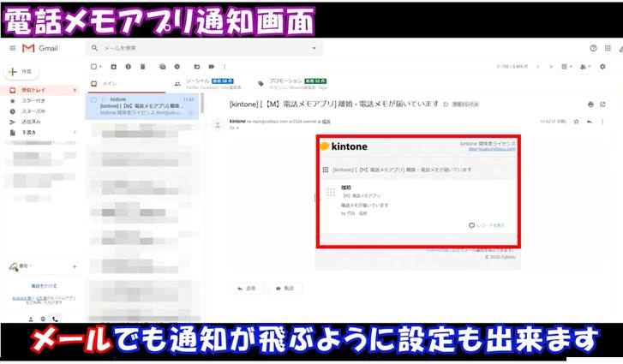Open the input tools あ dropdown
Viewport: 623px width, 364px height.
(x=585, y=67)
